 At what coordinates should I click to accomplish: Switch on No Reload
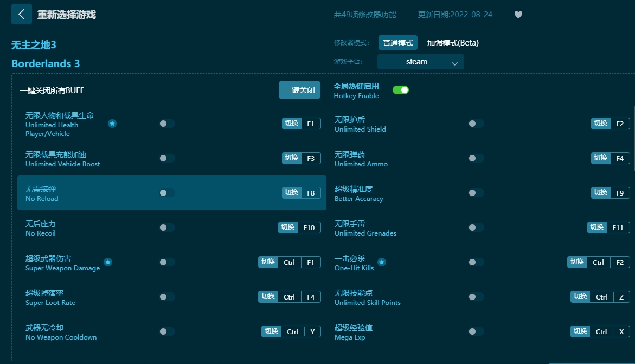pyautogui.click(x=167, y=193)
